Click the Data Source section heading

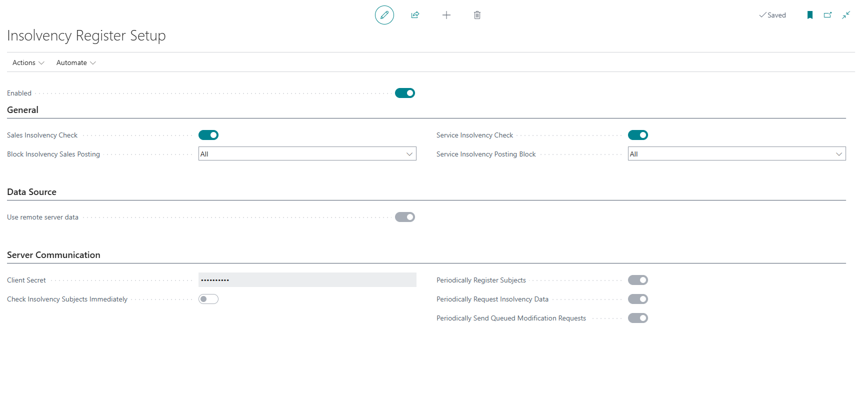(32, 192)
